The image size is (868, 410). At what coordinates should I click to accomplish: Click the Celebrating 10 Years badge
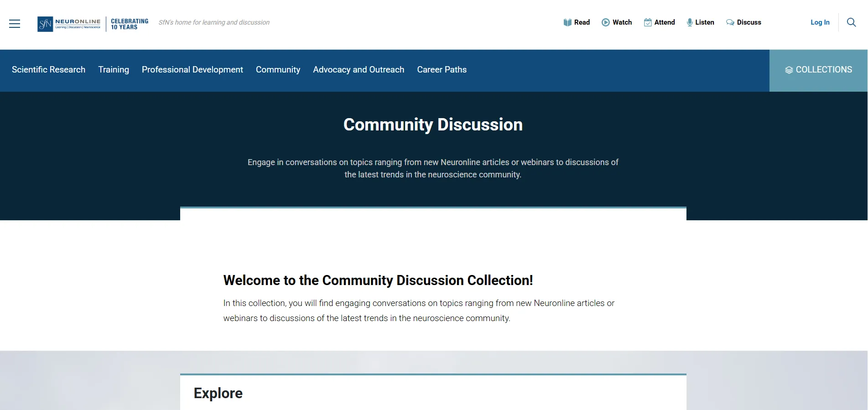coord(130,24)
